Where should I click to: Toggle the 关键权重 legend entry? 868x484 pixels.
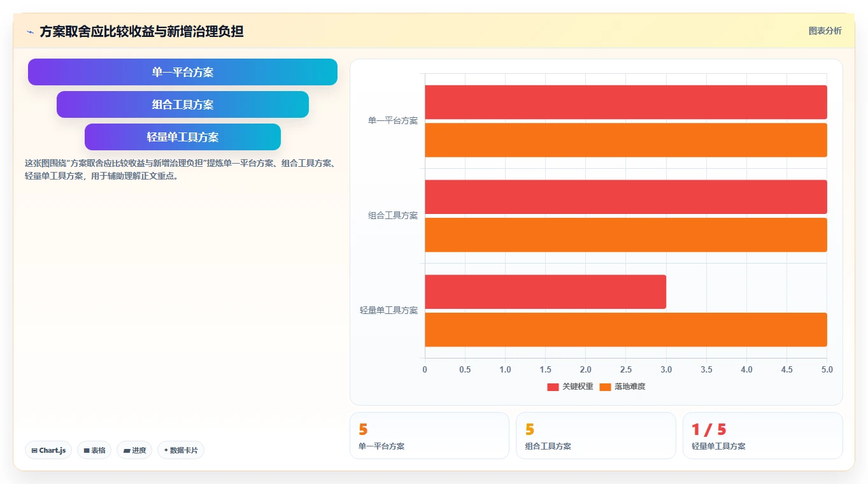(x=570, y=387)
